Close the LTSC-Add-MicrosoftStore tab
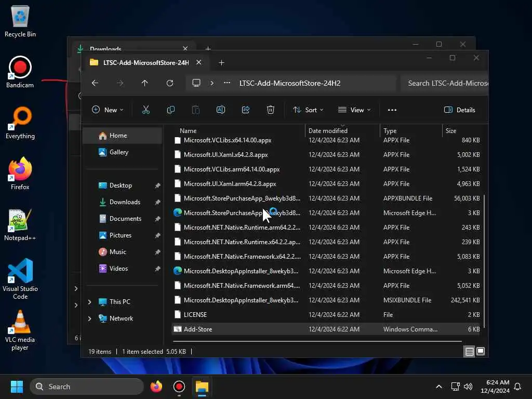 [x=199, y=62]
